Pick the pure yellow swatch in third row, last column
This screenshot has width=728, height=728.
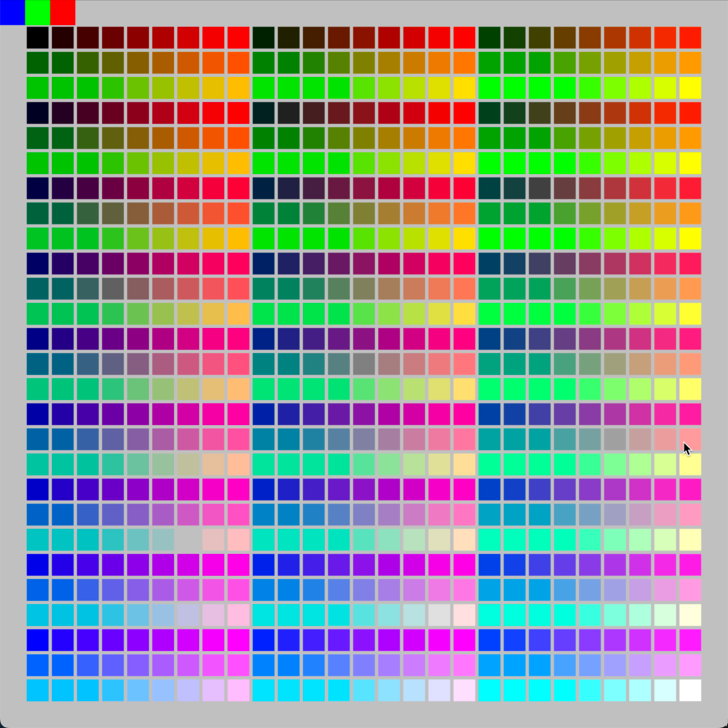point(690,88)
